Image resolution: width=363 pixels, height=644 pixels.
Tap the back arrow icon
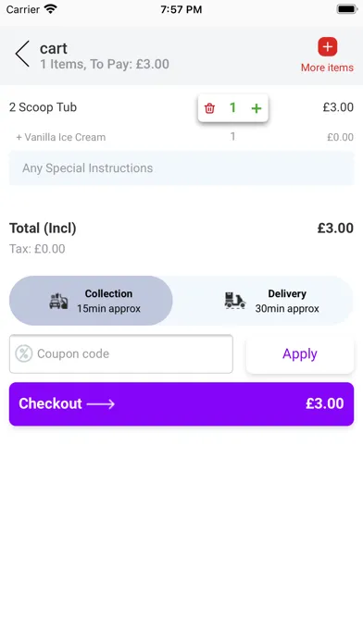(22, 54)
